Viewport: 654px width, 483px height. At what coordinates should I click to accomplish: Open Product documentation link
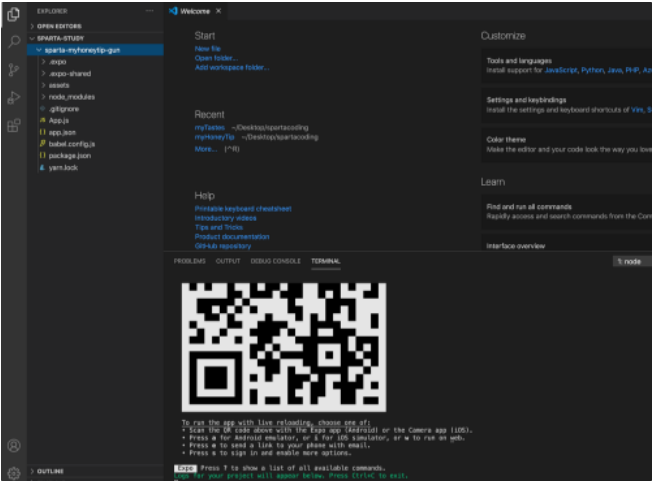tap(232, 236)
